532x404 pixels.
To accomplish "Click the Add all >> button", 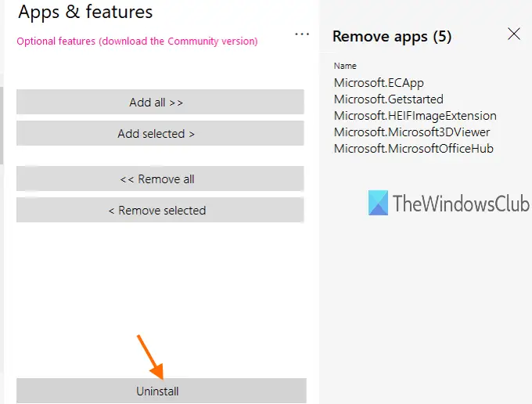I will [x=160, y=103].
